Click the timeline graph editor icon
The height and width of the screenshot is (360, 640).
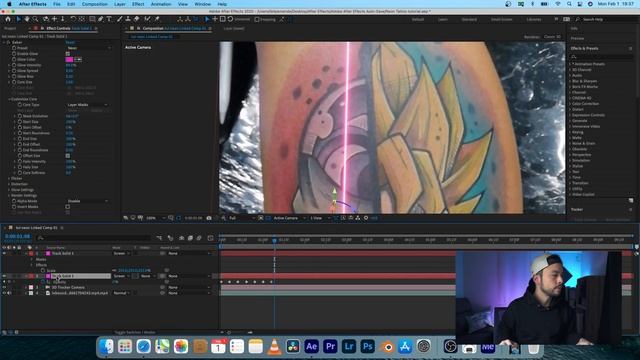(x=211, y=238)
